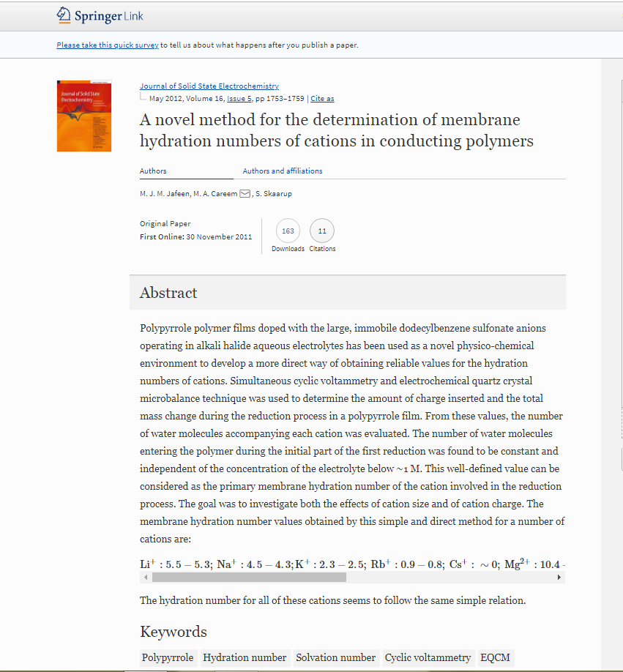623x672 pixels.
Task: Click the Polypyrrole keyword tag
Action: [168, 657]
